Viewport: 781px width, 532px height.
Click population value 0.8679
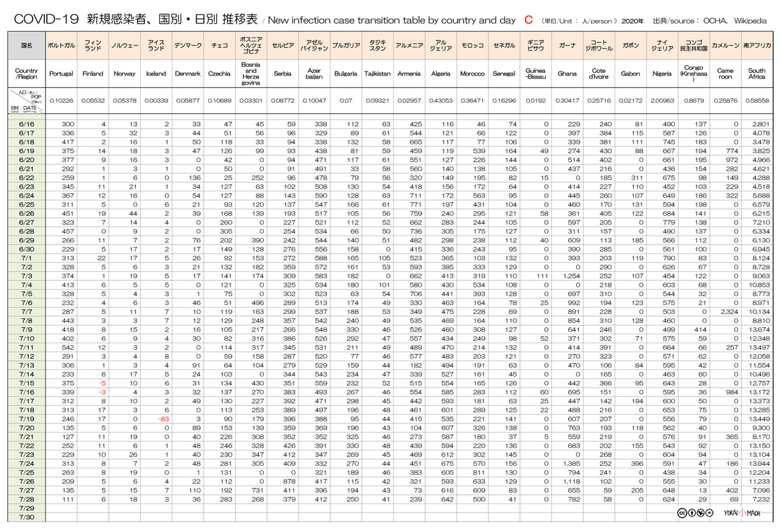click(694, 100)
